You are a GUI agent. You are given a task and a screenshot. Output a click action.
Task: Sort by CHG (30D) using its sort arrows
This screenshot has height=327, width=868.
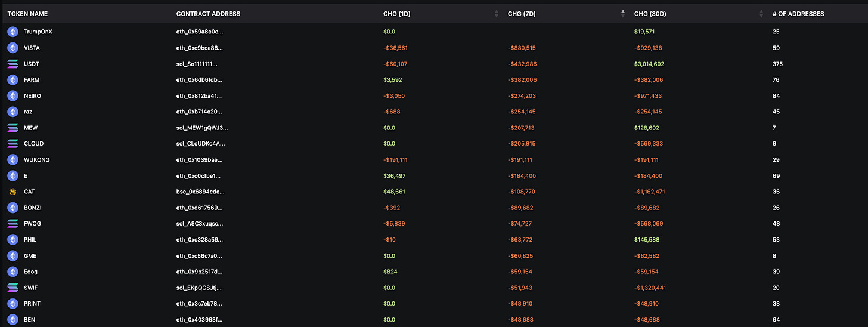761,14
